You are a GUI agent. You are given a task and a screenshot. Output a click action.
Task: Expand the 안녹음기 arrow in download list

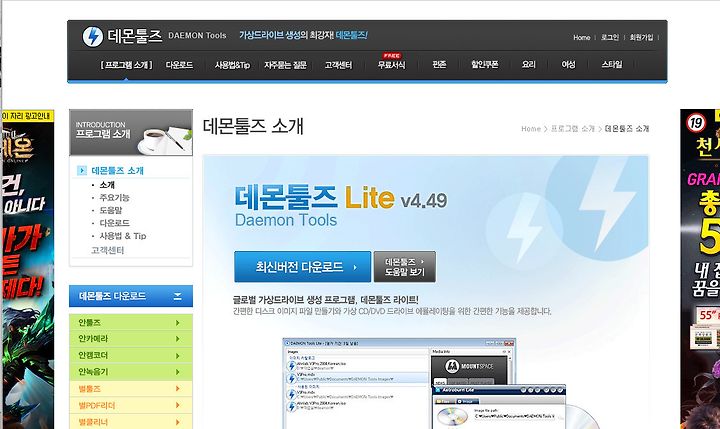pos(178,372)
